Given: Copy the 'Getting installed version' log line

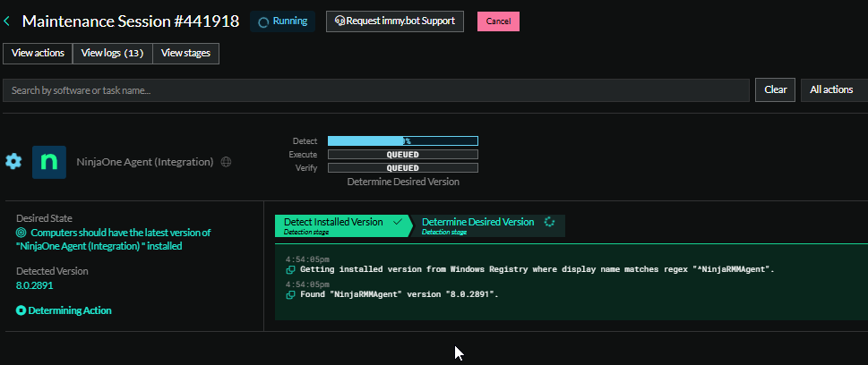Looking at the screenshot, I should (290, 270).
